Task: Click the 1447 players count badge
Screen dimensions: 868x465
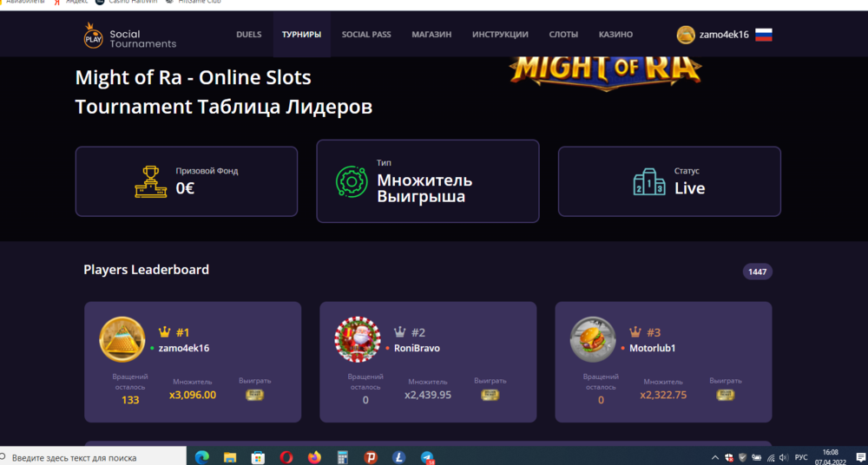Action: (x=757, y=272)
